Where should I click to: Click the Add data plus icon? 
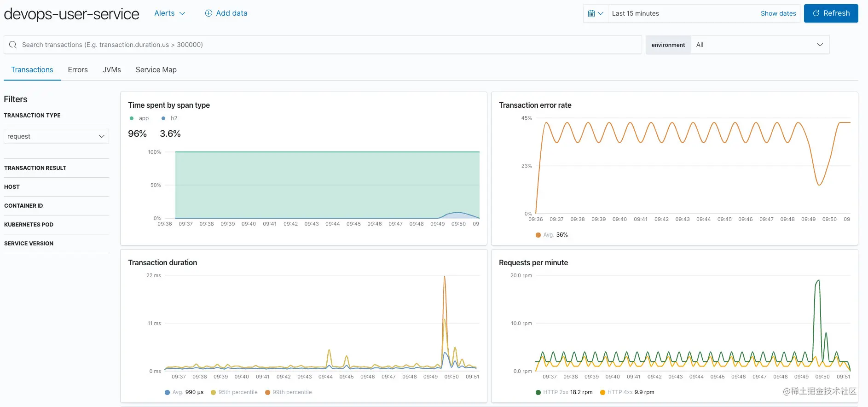(208, 13)
